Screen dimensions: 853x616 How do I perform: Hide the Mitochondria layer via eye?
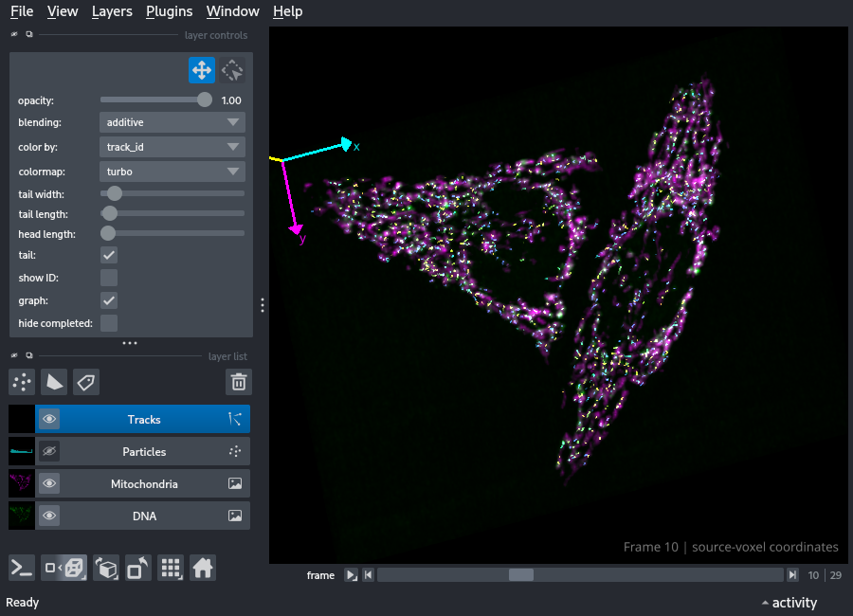(49, 483)
